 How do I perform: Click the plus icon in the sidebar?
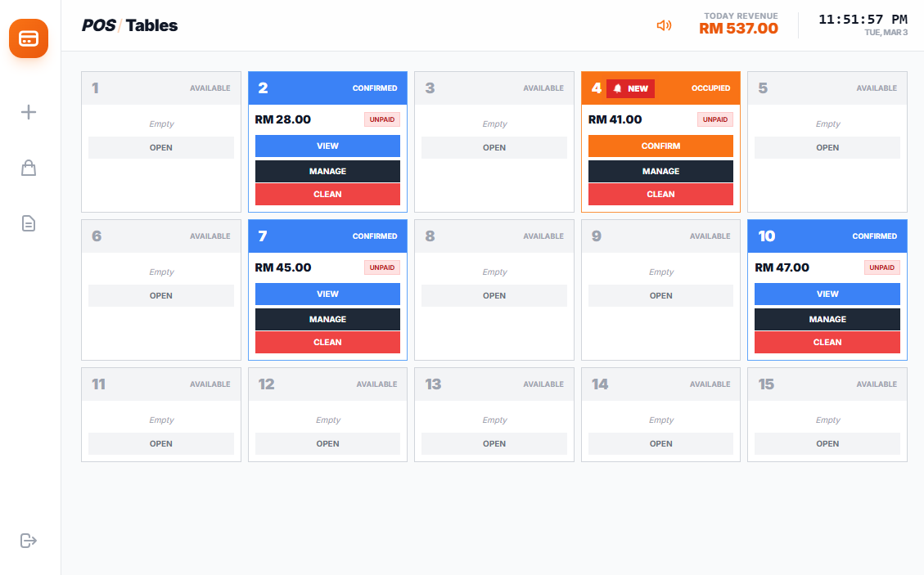pyautogui.click(x=29, y=112)
